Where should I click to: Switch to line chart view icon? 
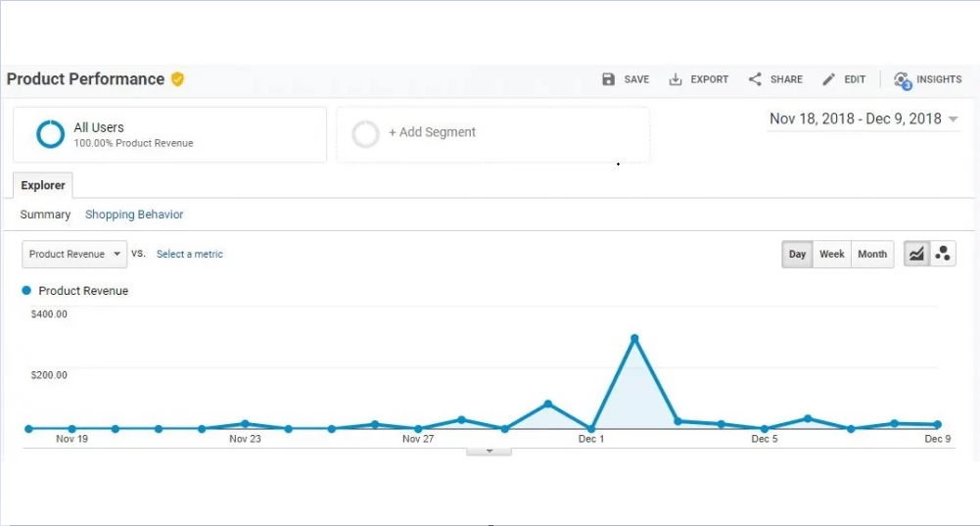point(916,254)
